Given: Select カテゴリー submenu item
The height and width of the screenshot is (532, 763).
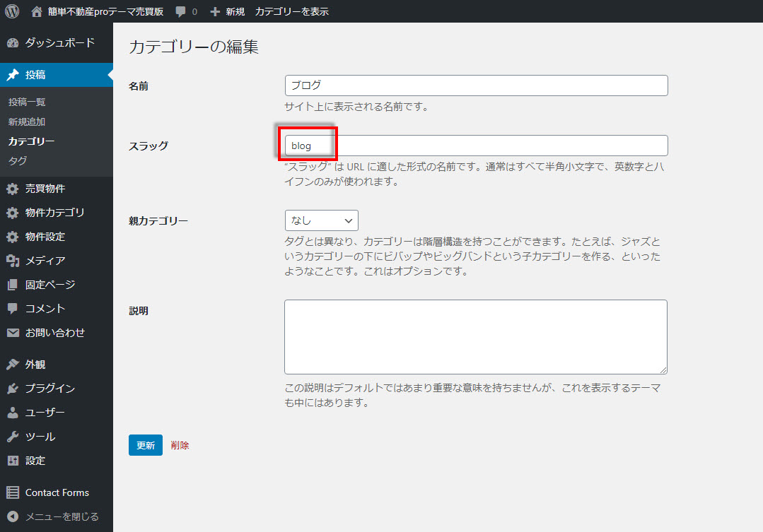Looking at the screenshot, I should coord(31,141).
